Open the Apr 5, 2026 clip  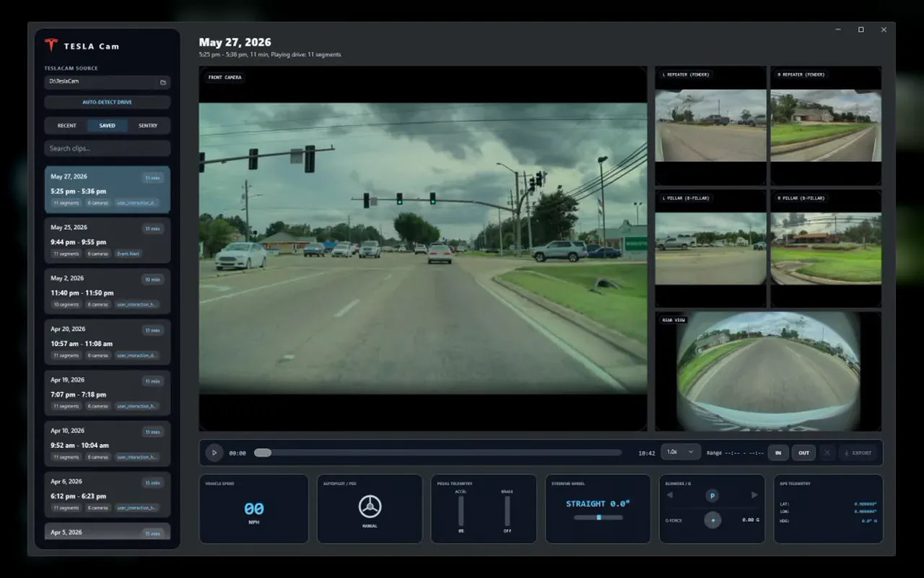coord(107,532)
